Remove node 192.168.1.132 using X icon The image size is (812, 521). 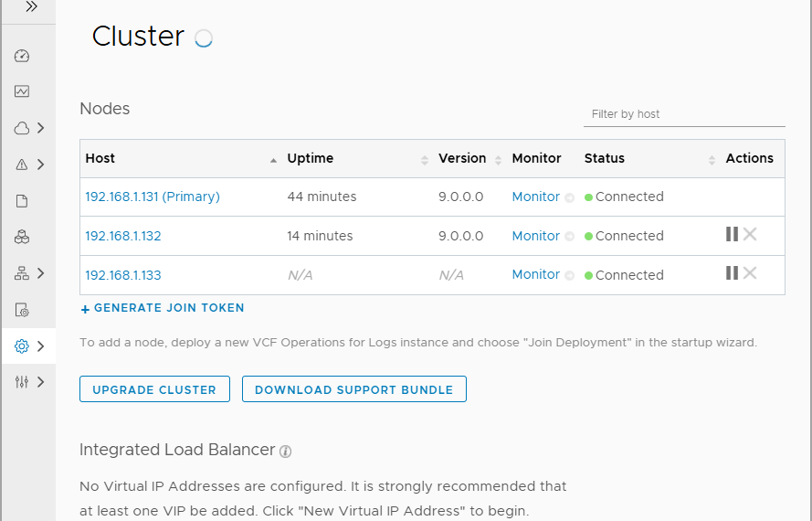[750, 234]
